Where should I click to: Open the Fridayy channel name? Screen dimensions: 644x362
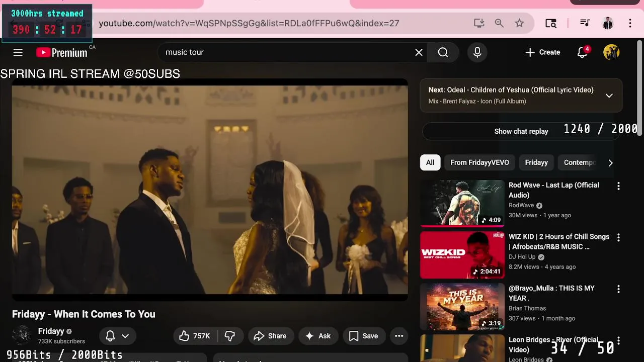(51, 331)
